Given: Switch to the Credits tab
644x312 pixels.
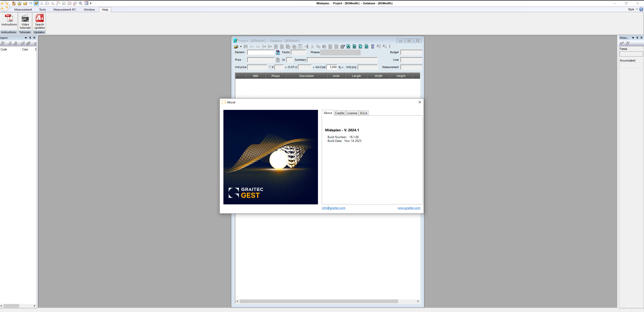Looking at the screenshot, I should click(x=340, y=113).
